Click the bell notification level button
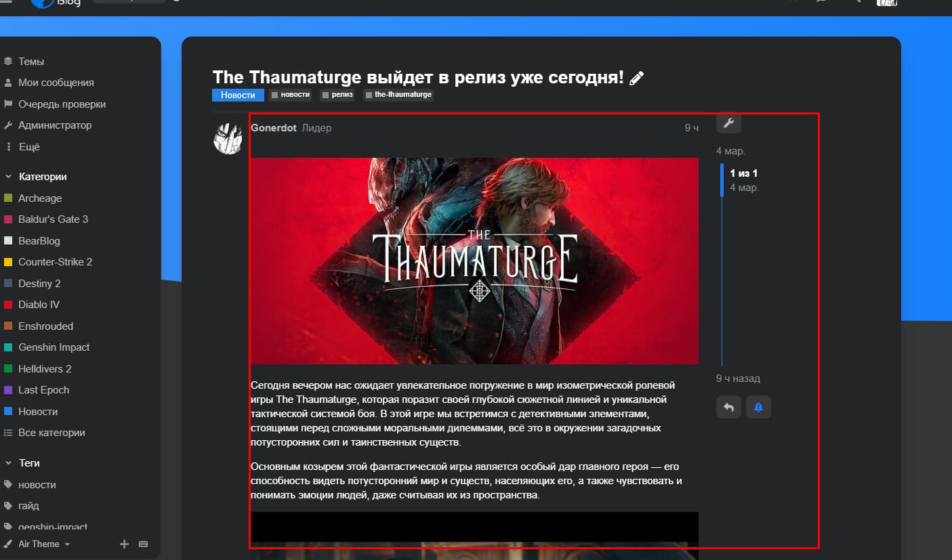This screenshot has height=560, width=952. pos(758,407)
